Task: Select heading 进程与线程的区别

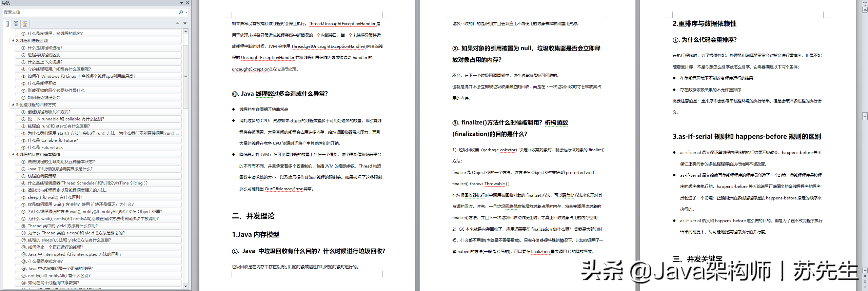Action: [x=98, y=55]
